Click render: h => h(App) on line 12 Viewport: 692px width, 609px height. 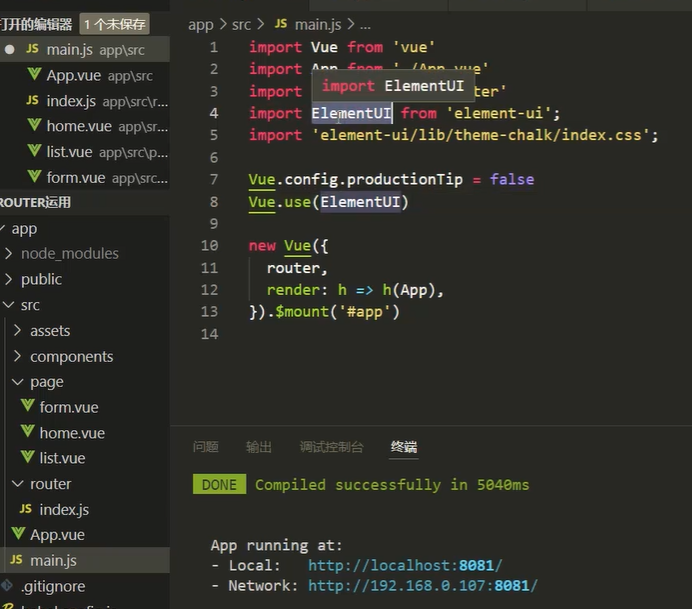point(351,290)
